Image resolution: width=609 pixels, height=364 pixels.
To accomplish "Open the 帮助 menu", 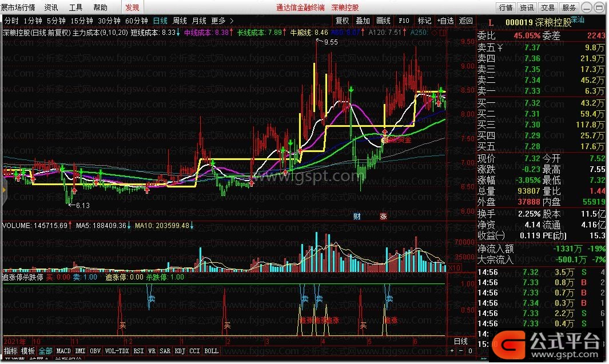I will tap(100, 7).
